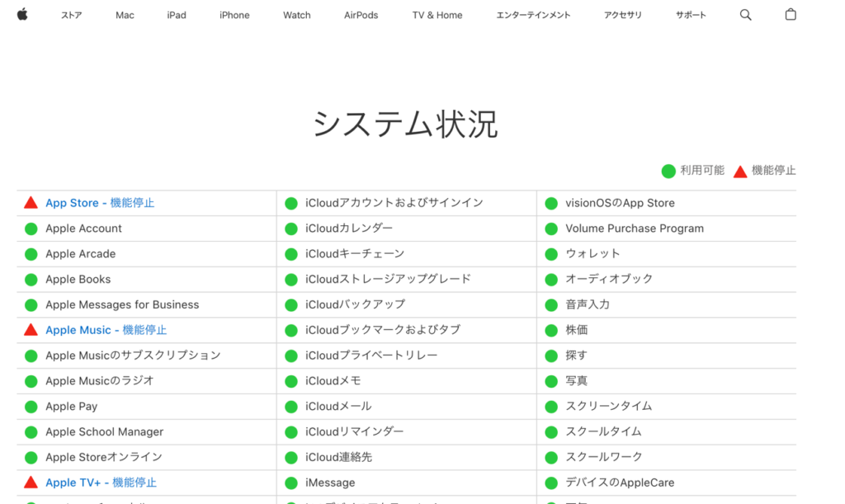Click green status dot for 株価
Image resolution: width=845 pixels, height=504 pixels.
(x=551, y=330)
